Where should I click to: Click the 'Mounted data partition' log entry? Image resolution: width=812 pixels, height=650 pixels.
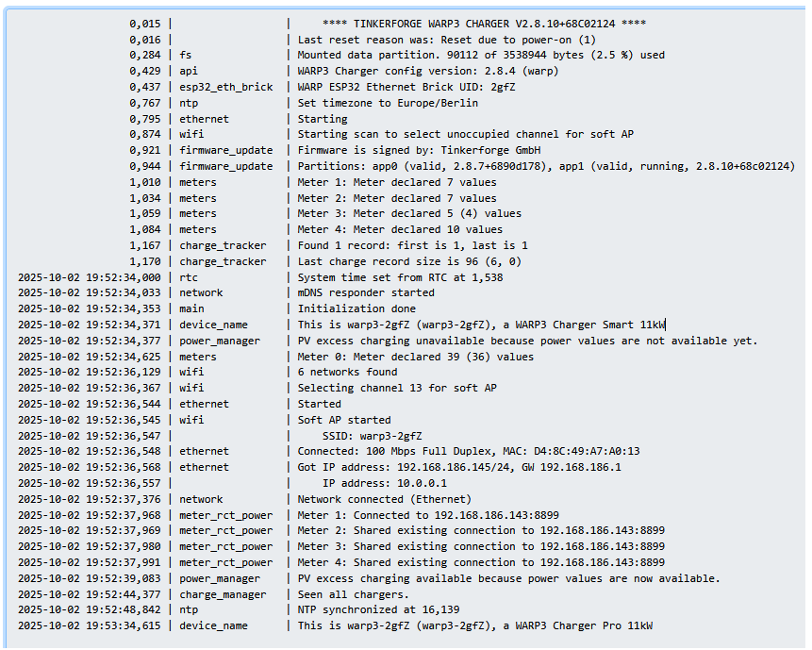pyautogui.click(x=481, y=56)
